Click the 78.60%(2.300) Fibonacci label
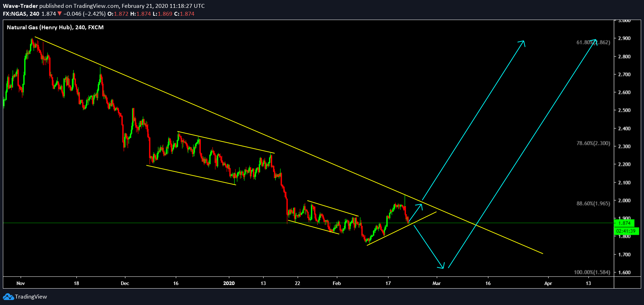This screenshot has width=644, height=305. 593,143
